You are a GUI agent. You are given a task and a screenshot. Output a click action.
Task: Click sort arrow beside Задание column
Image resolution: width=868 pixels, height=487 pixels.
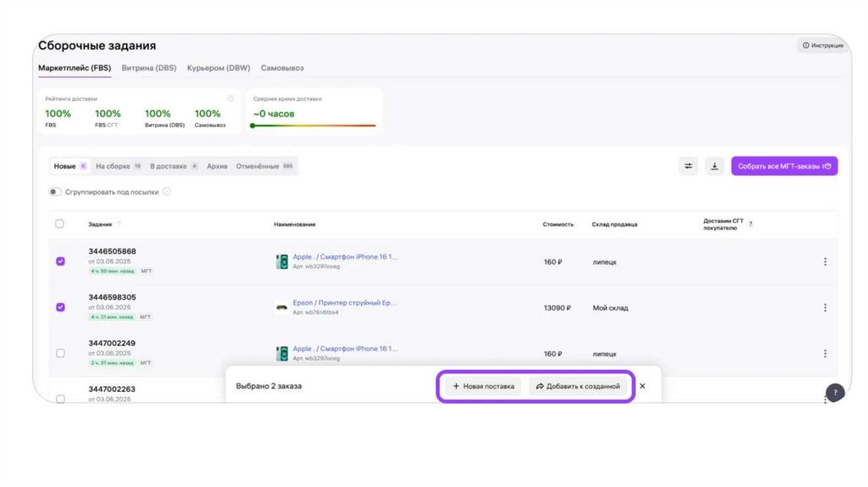pyautogui.click(x=119, y=224)
